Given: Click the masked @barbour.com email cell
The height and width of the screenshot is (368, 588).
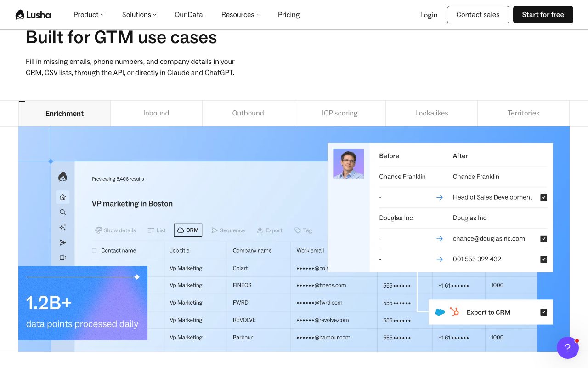Looking at the screenshot, I should [323, 337].
